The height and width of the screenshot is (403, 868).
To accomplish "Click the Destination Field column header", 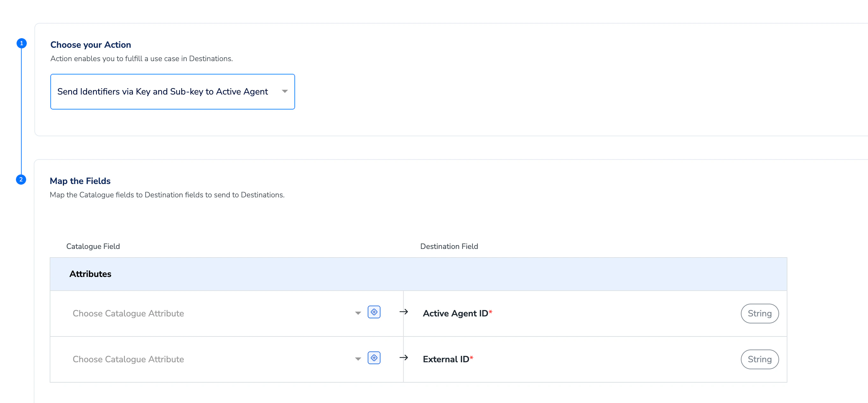I will [x=449, y=246].
